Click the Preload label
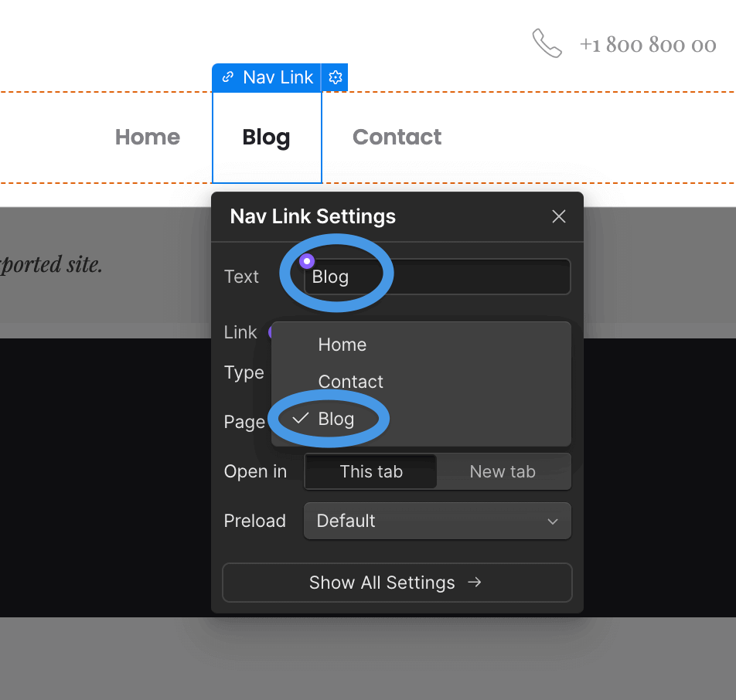The width and height of the screenshot is (736, 700). pyautogui.click(x=255, y=521)
